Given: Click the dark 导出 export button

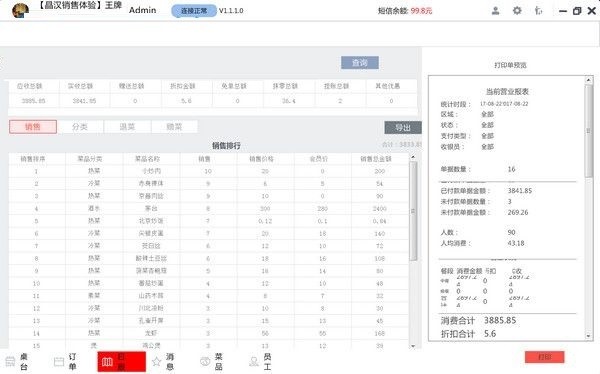Looking at the screenshot, I should click(x=403, y=127).
